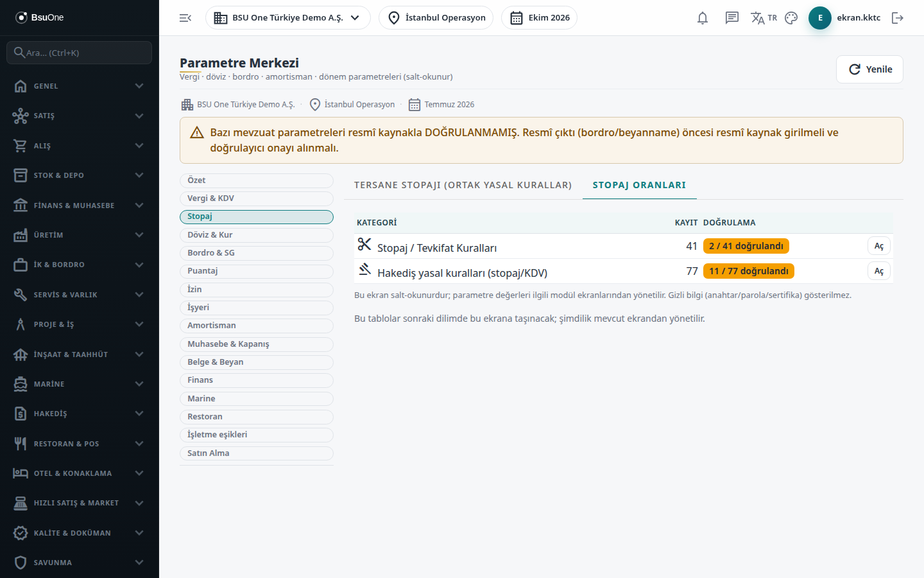
Task: Collapse the sidebar with the menu icon
Action: coord(185,18)
